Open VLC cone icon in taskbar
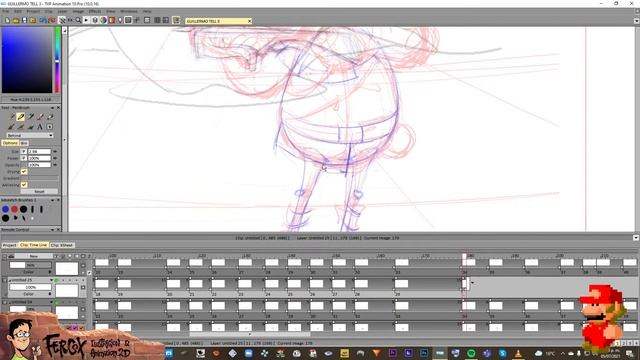The height and width of the screenshot is (360, 640). point(518,353)
